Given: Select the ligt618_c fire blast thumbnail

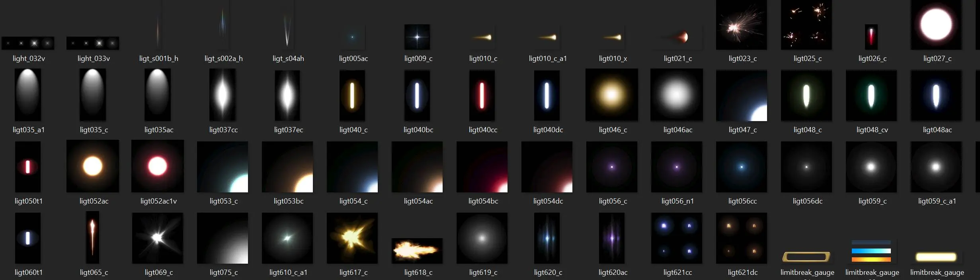Looking at the screenshot, I should pyautogui.click(x=417, y=251).
